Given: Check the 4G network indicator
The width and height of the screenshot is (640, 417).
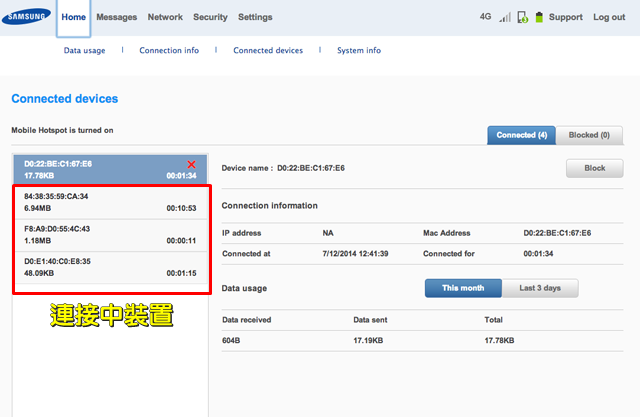Looking at the screenshot, I should 485,17.
